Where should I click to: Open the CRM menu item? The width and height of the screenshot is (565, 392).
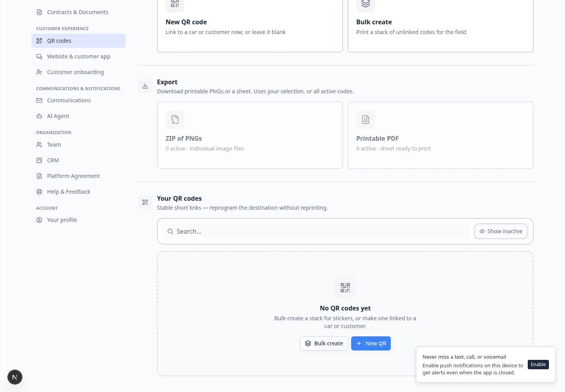coord(78,160)
